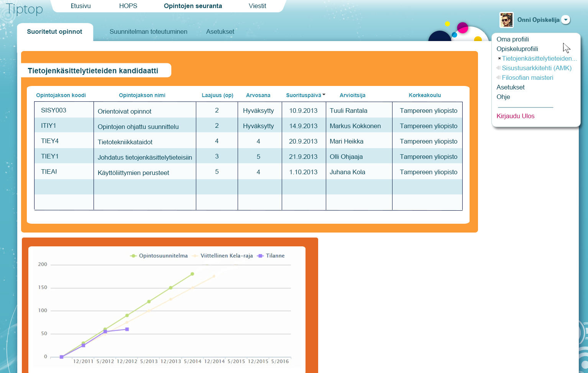Click Onni Opiskelija profile avatar
Image resolution: width=588 pixels, height=373 pixels.
[506, 20]
